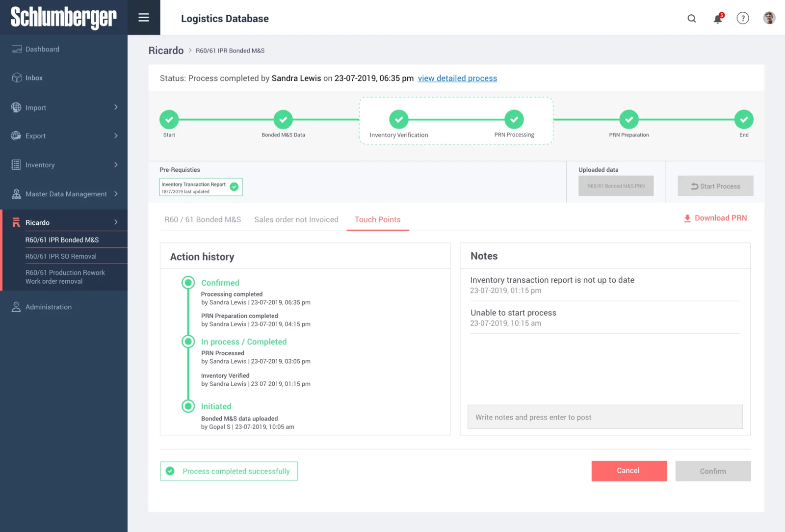Click the Start step checkmark
The width and height of the screenshot is (785, 532).
[x=169, y=119]
